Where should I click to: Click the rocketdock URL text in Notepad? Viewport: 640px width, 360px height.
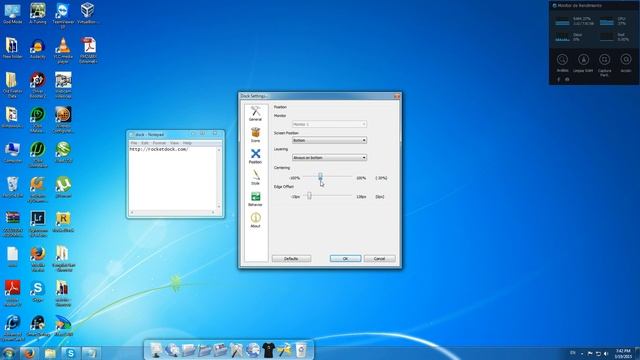tap(159, 149)
